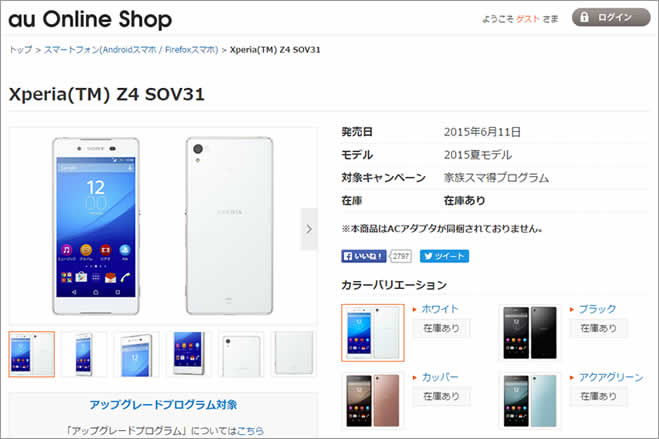Screen dimensions: 659x439
Task: Open the ブラック color link
Action: click(x=597, y=309)
